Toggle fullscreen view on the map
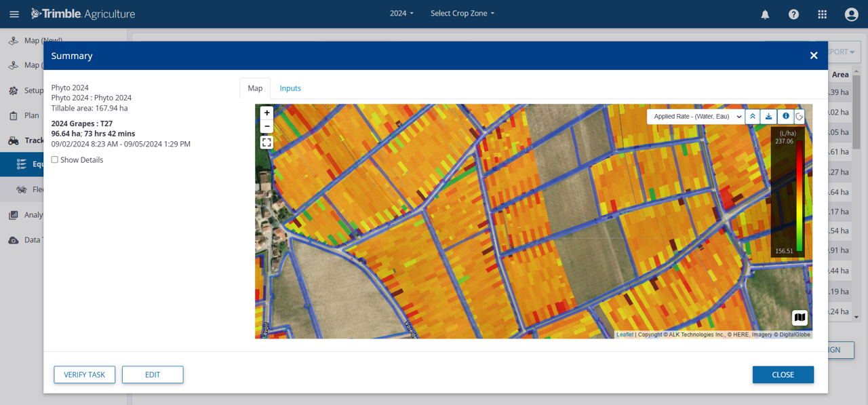 tap(267, 142)
